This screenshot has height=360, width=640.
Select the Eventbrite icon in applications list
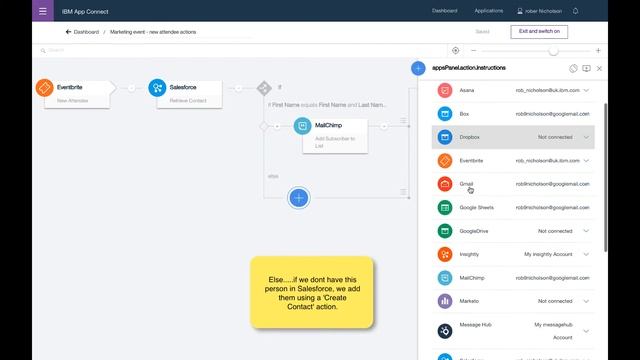click(x=445, y=161)
